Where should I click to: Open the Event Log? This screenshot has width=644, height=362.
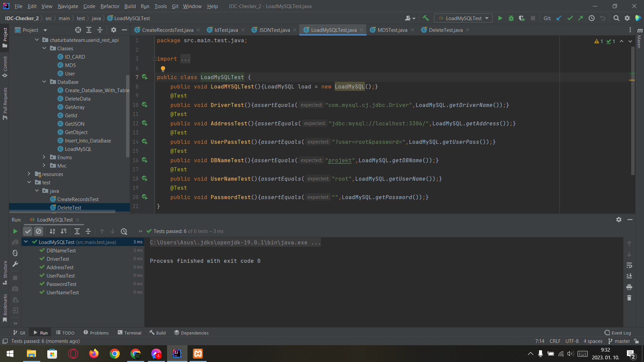618,333
